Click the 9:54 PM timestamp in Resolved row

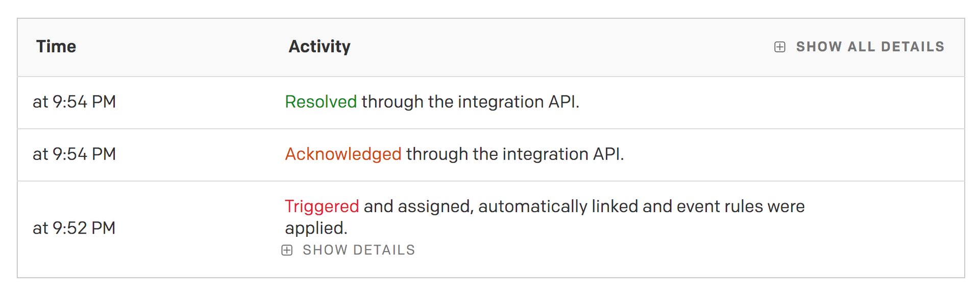(x=75, y=102)
